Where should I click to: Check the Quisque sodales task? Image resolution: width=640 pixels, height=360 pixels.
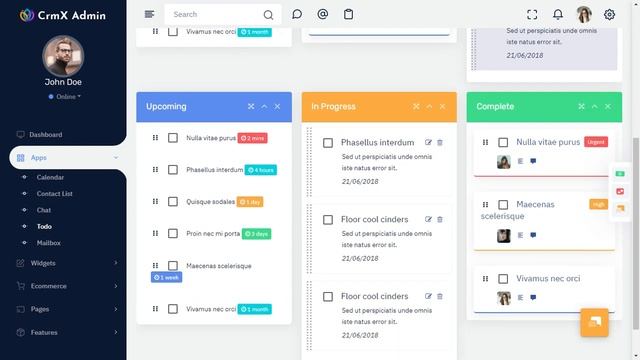tap(173, 202)
